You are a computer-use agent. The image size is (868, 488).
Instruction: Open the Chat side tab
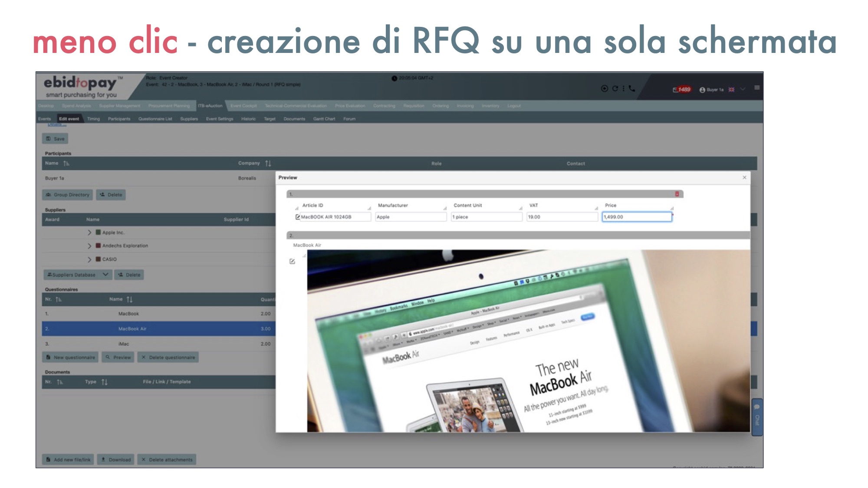click(757, 417)
